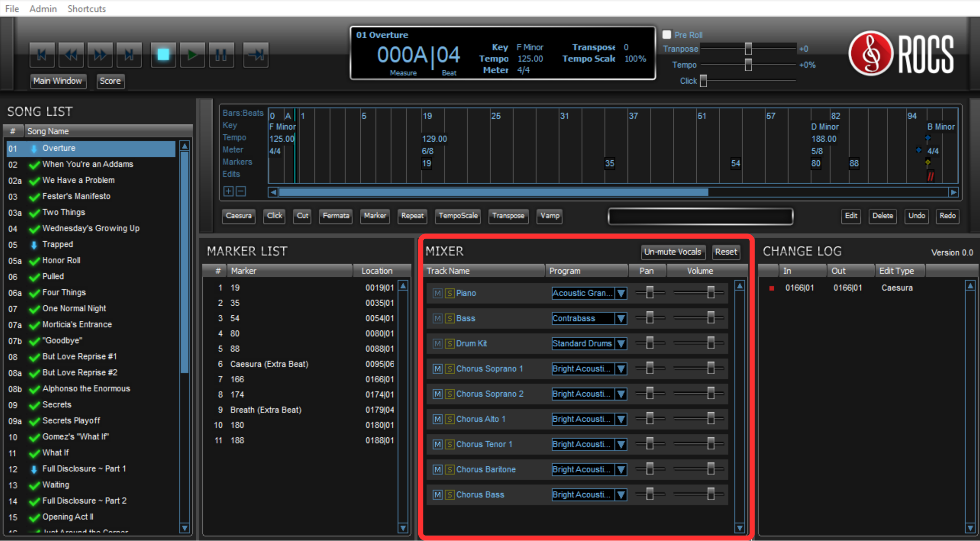Image resolution: width=980 pixels, height=541 pixels.
Task: Zoom in on the timeline with the plus icon
Action: 228,191
